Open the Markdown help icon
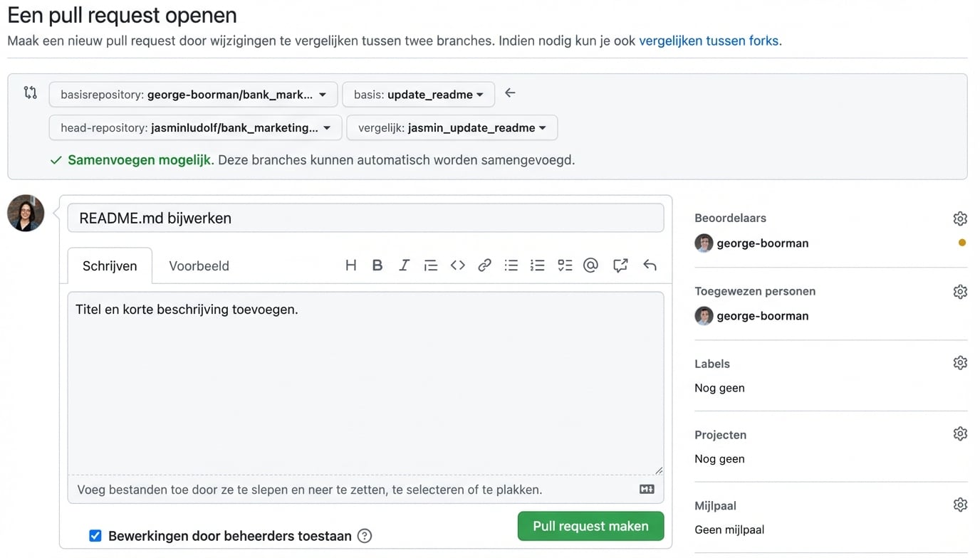Viewport: 980px width, 558px height. (646, 489)
